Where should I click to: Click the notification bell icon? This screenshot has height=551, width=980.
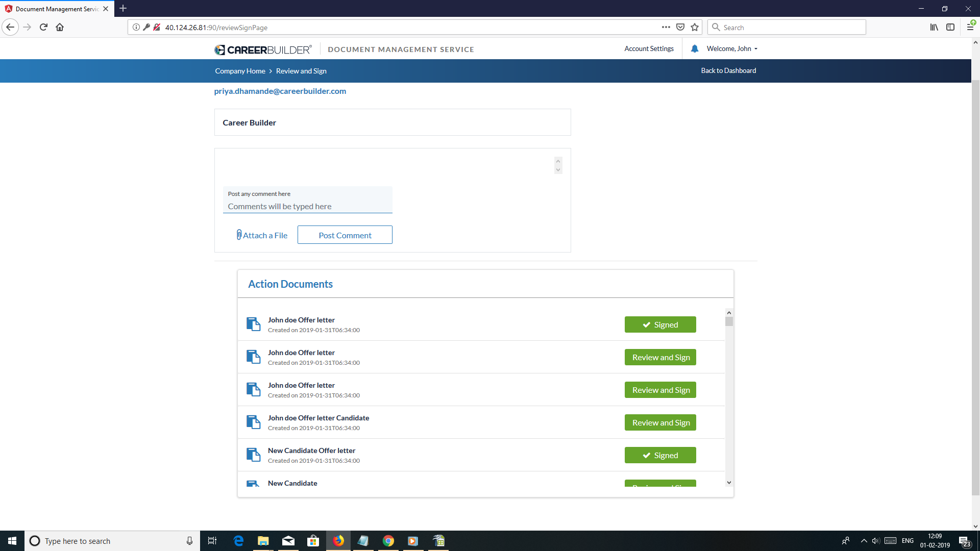694,48
